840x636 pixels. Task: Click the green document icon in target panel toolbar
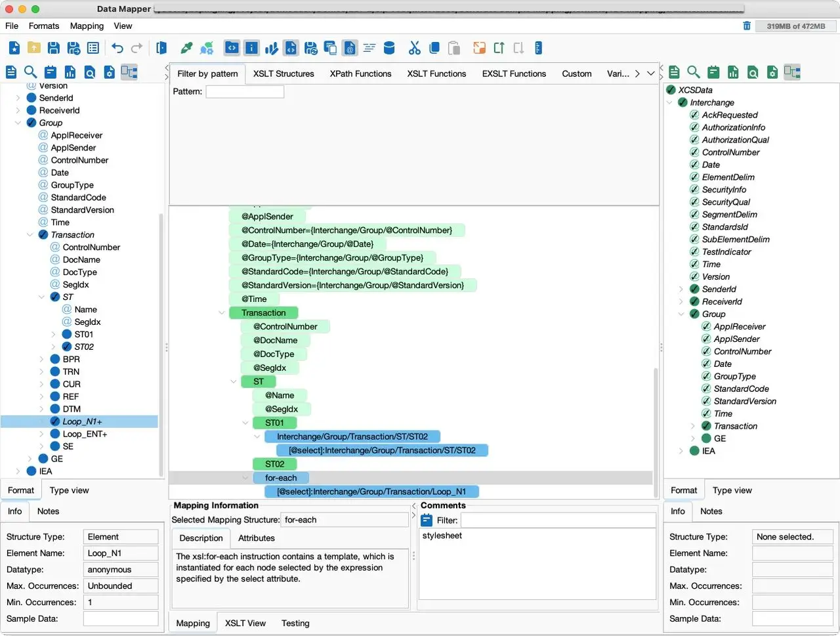(674, 72)
